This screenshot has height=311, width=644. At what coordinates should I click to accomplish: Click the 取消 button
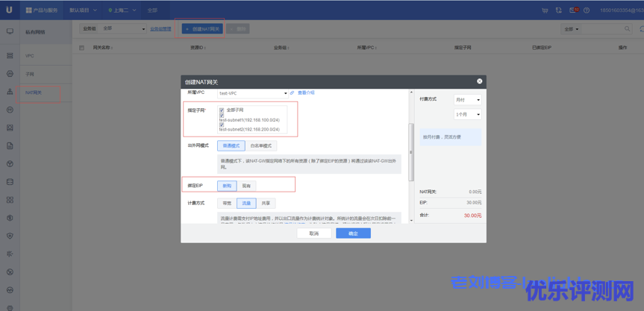pos(313,233)
